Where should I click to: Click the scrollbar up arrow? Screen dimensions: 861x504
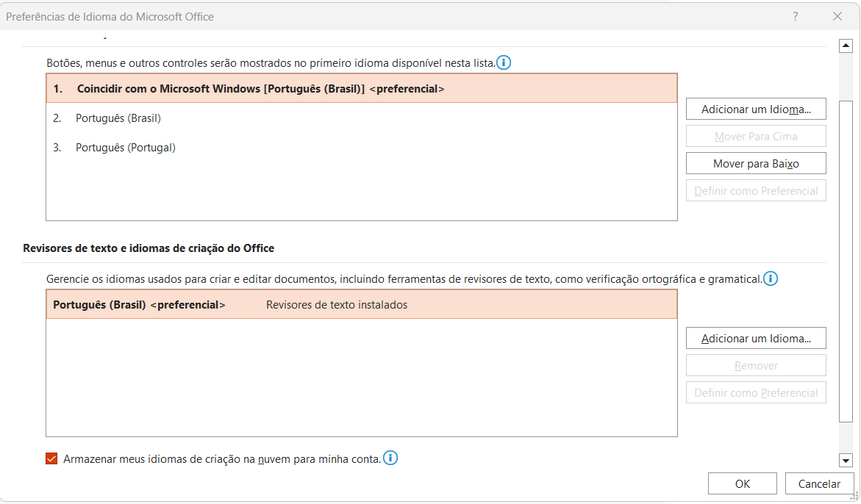click(x=846, y=46)
